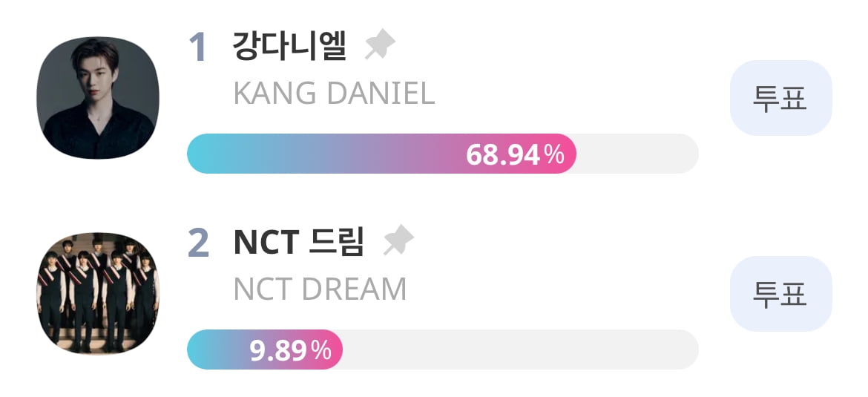Toggle the pushpin icon beside NCT 드림
The height and width of the screenshot is (397, 868).
pyautogui.click(x=398, y=240)
